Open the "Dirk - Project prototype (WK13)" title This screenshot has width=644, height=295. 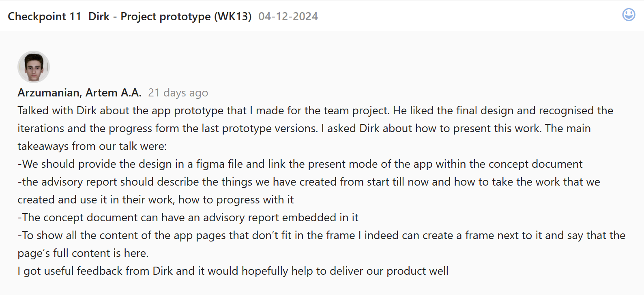[x=170, y=17]
